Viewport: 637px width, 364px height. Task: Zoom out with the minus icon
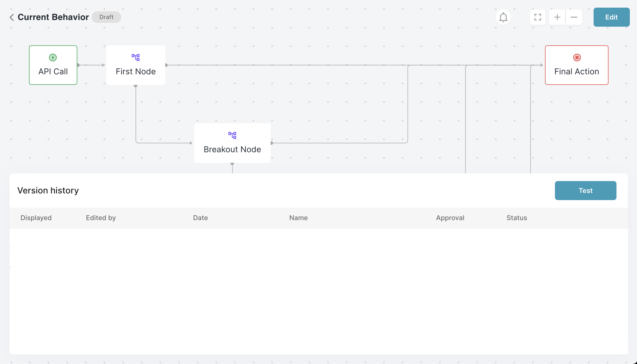[x=574, y=17]
